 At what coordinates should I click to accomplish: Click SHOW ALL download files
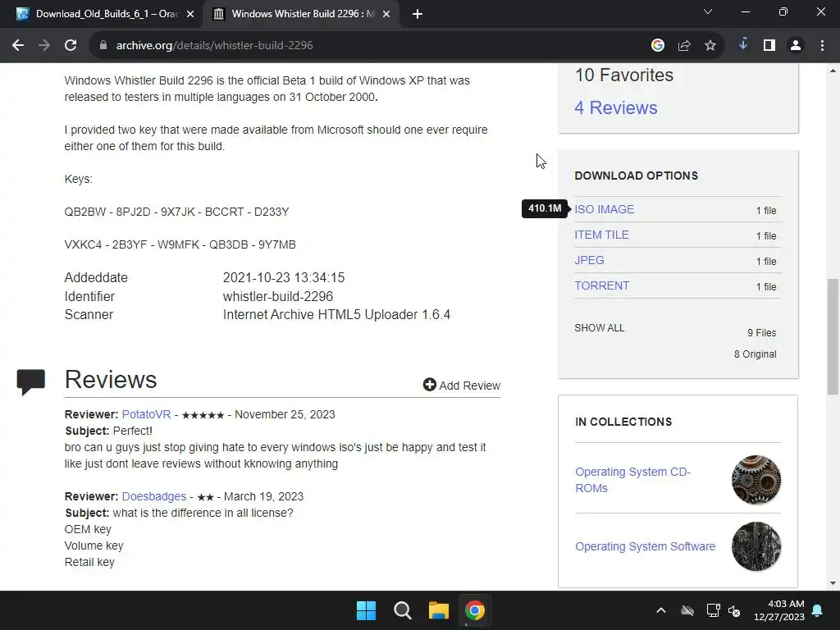(599, 328)
